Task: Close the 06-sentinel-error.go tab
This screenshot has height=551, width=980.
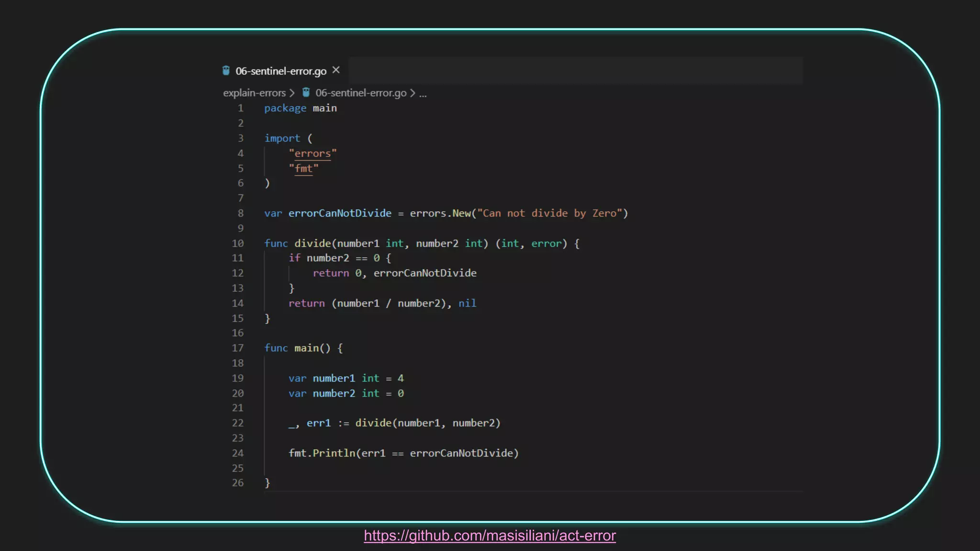Action: pyautogui.click(x=336, y=70)
